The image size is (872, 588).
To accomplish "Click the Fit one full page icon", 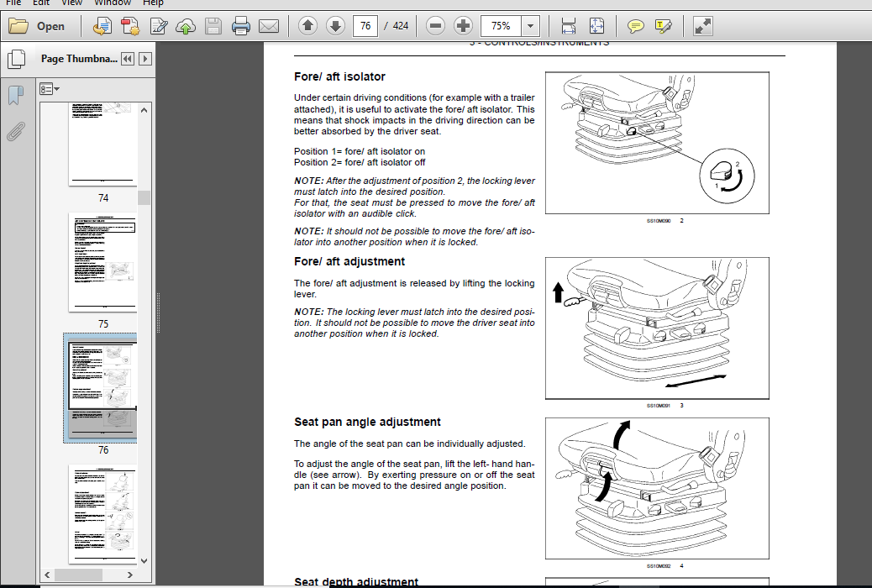I will pyautogui.click(x=596, y=26).
